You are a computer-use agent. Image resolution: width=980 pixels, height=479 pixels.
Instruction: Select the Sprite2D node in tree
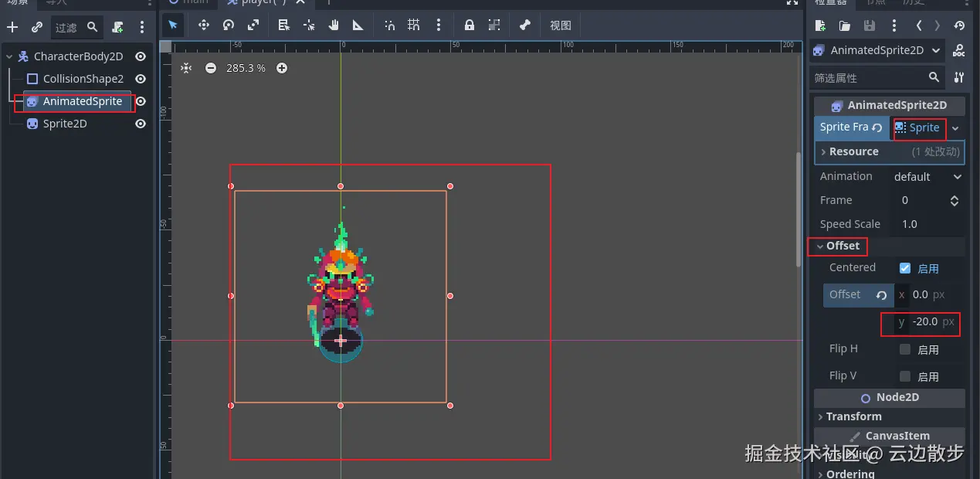(x=65, y=124)
